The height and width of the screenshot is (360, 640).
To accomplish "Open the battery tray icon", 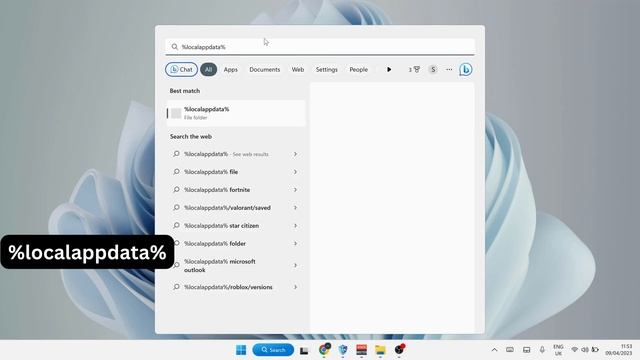I will (595, 350).
